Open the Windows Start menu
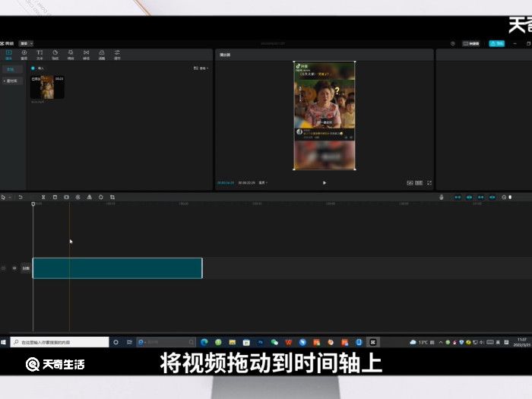Viewport: 532px width, 399px height. pyautogui.click(x=3, y=342)
